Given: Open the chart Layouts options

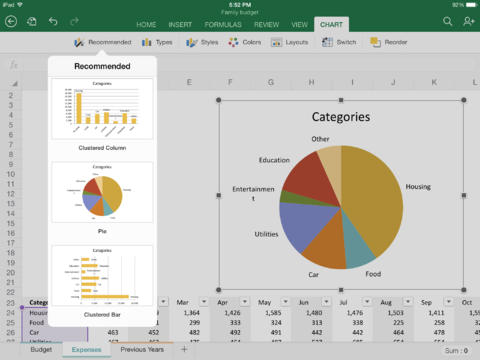Looking at the screenshot, I should point(289,42).
